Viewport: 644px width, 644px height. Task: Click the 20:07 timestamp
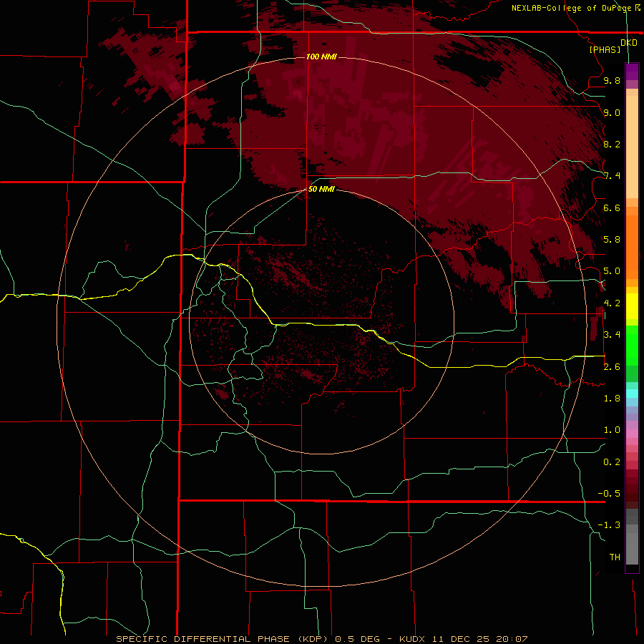click(x=512, y=639)
